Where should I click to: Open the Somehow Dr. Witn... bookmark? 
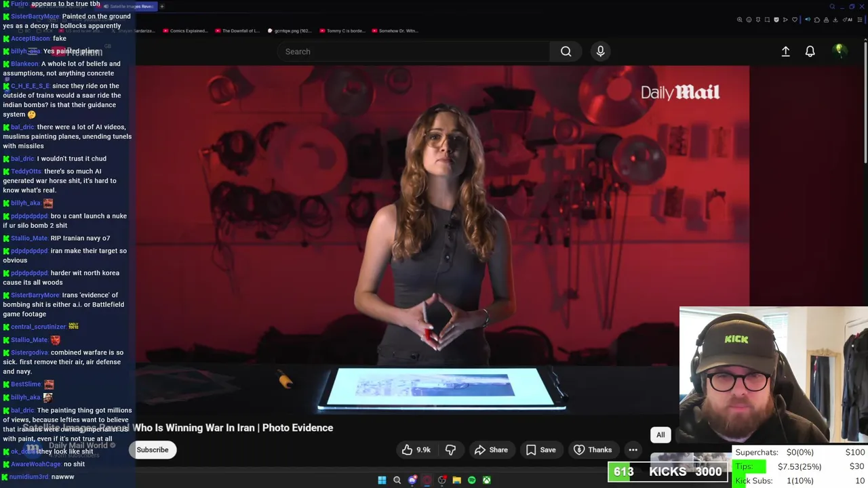click(x=395, y=30)
